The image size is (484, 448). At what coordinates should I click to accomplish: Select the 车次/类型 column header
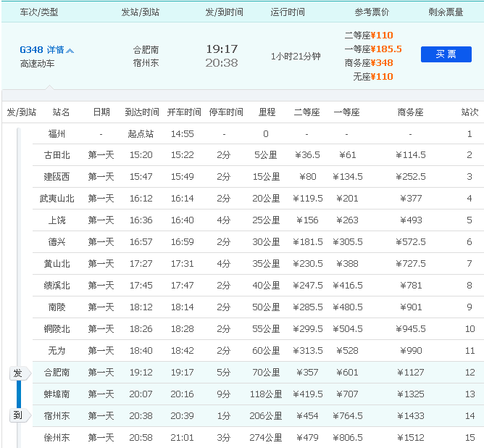[39, 12]
